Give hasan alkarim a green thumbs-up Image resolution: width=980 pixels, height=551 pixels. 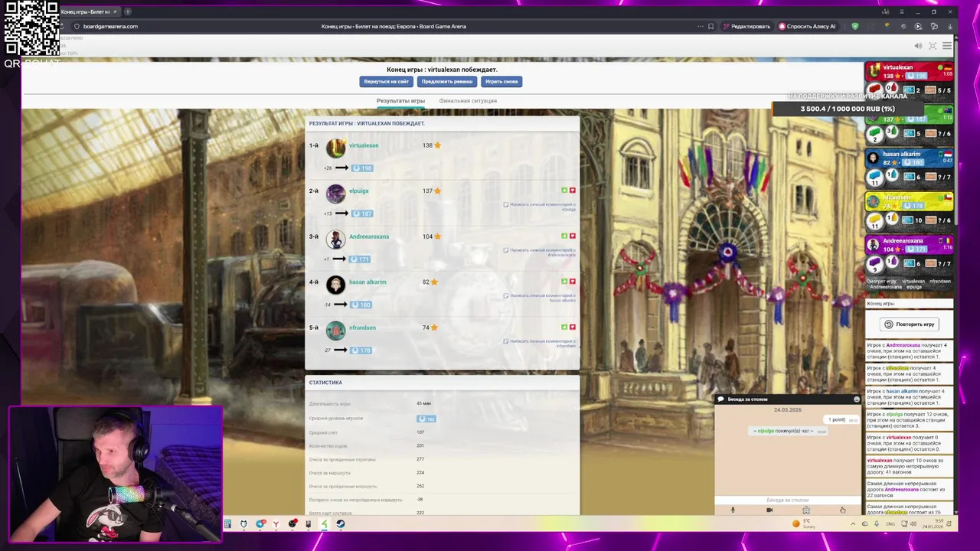[564, 282]
